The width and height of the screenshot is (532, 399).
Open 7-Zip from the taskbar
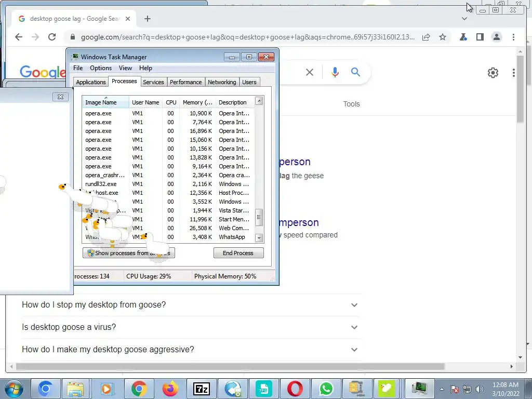[x=202, y=389]
